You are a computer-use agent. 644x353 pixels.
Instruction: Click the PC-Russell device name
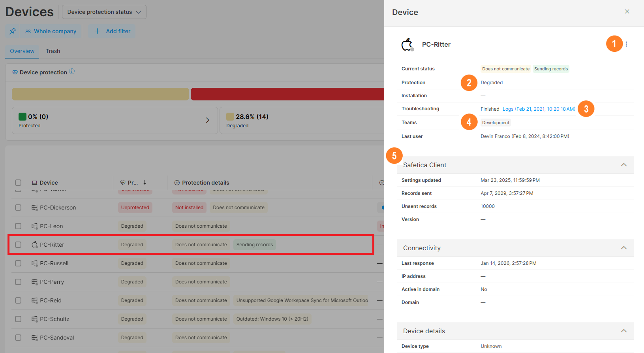(x=54, y=263)
